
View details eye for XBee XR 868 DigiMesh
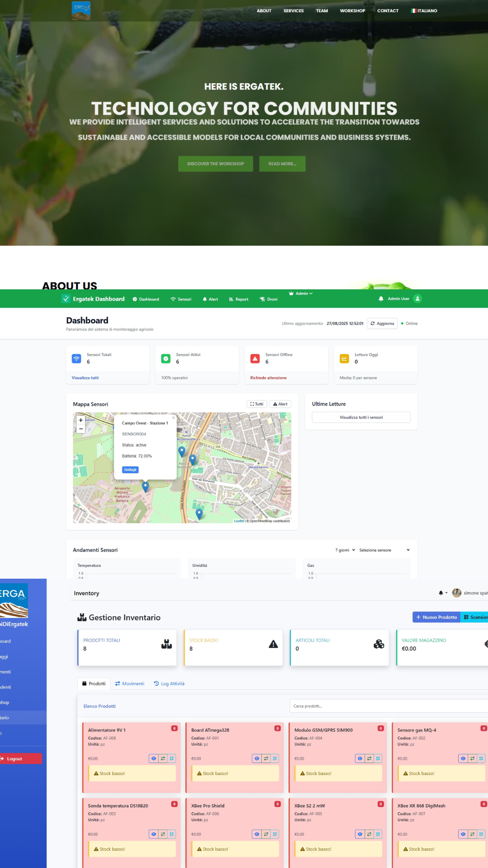pyautogui.click(x=463, y=834)
